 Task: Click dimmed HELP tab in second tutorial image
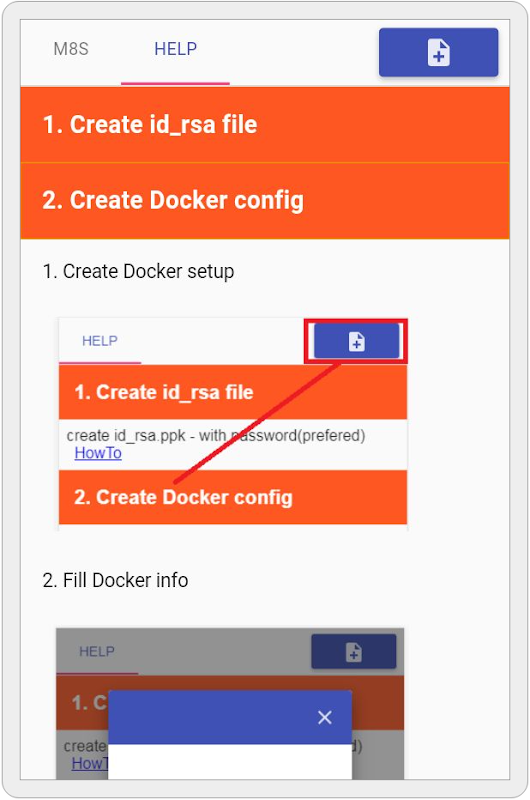(x=97, y=652)
